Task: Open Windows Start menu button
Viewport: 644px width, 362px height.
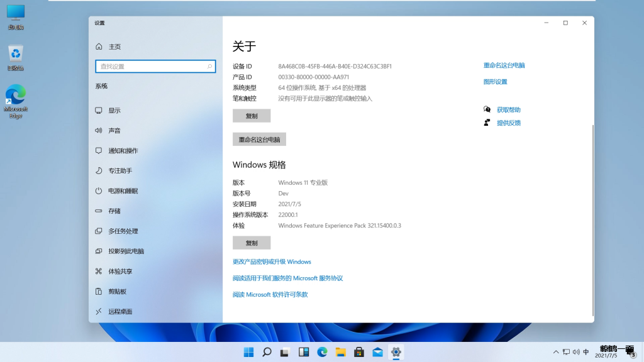Action: (249, 352)
